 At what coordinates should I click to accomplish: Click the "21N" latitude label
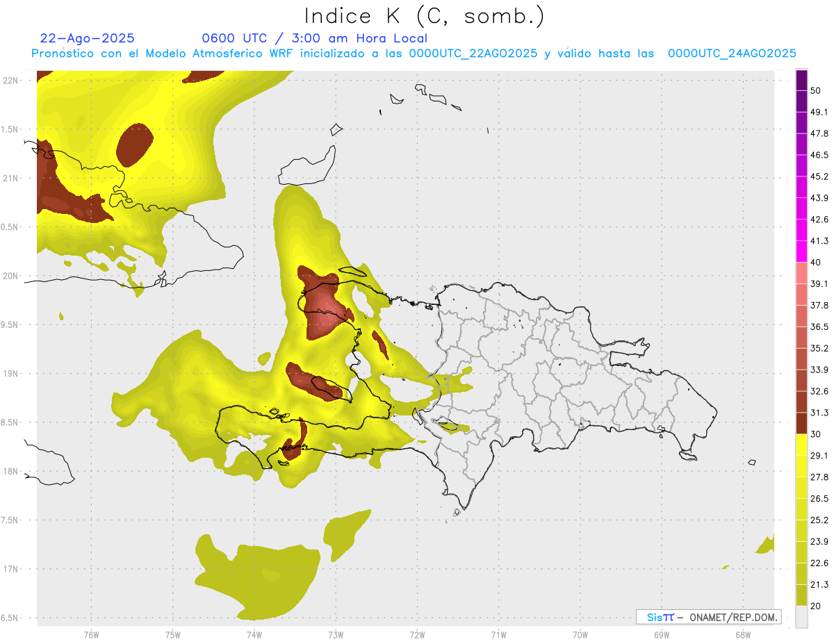(11, 178)
